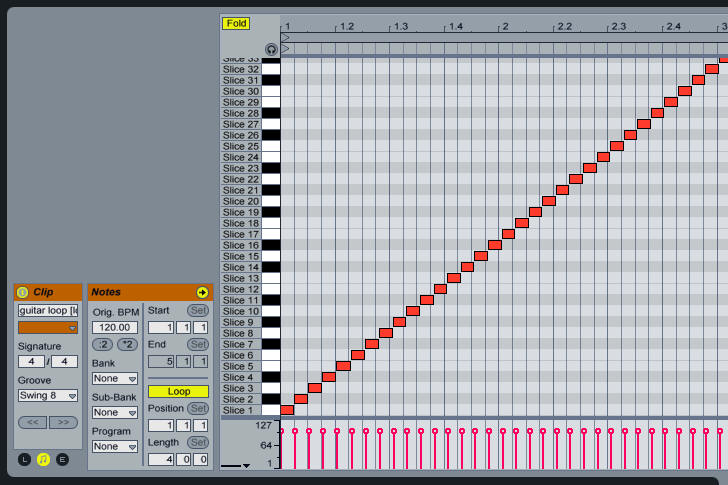This screenshot has width=728, height=485.
Task: Click the headphone preview icon
Action: (271, 49)
